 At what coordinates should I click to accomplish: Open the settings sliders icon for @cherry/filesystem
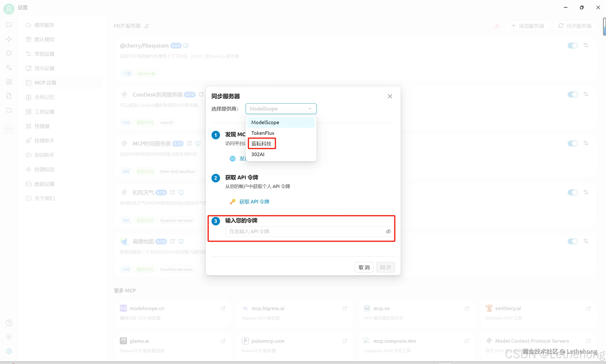coord(586,45)
